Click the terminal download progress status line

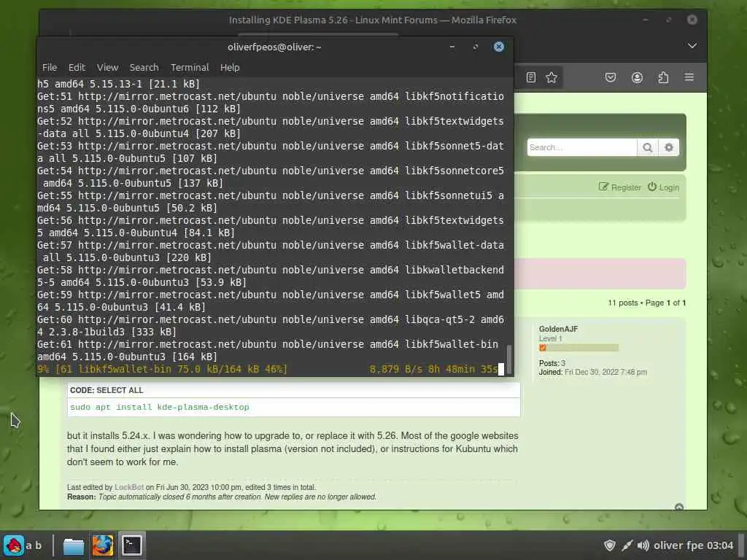point(267,369)
